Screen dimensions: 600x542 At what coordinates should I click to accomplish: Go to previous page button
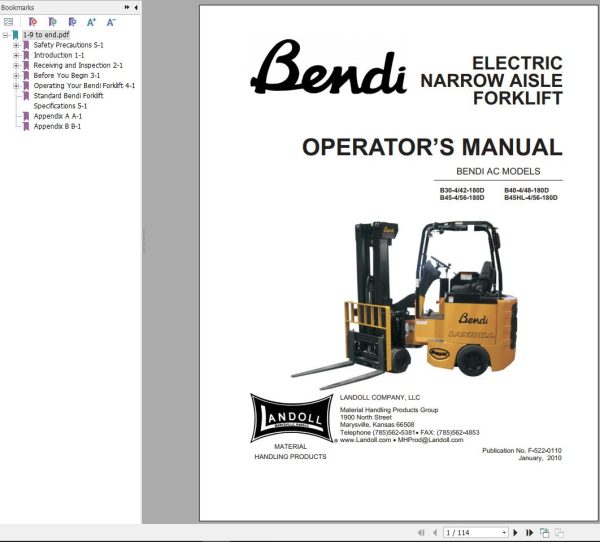[x=435, y=532]
